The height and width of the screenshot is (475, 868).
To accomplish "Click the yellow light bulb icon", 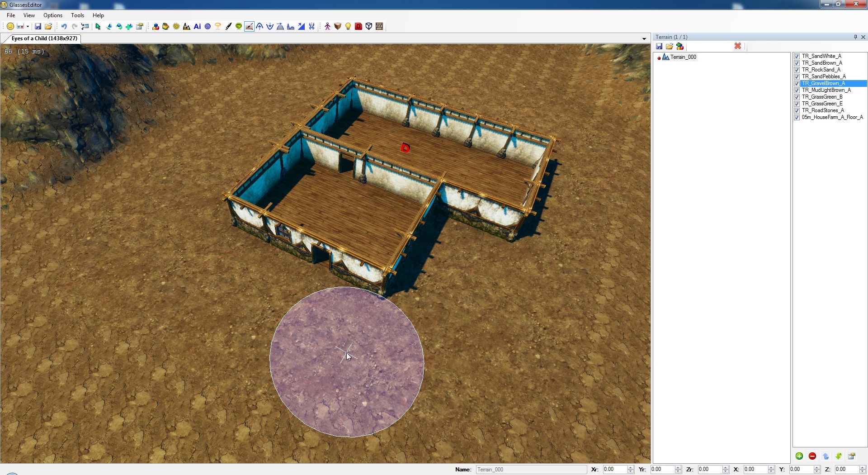I will tap(348, 27).
